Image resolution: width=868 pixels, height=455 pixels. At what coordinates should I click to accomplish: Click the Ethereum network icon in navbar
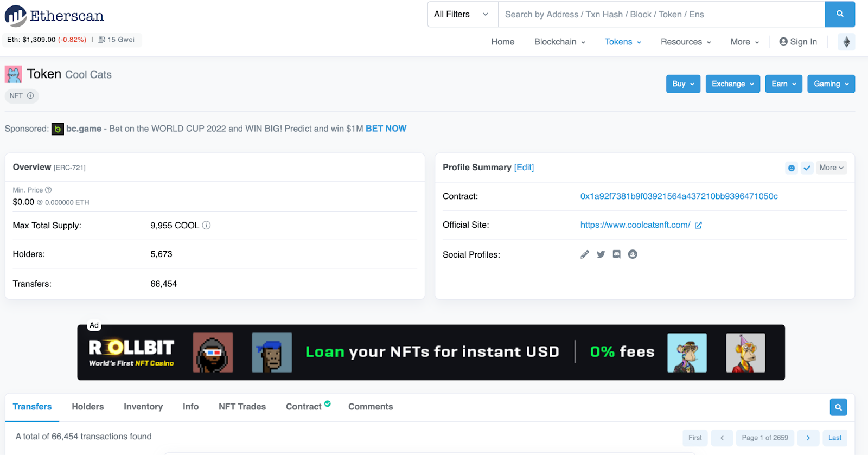click(x=846, y=42)
